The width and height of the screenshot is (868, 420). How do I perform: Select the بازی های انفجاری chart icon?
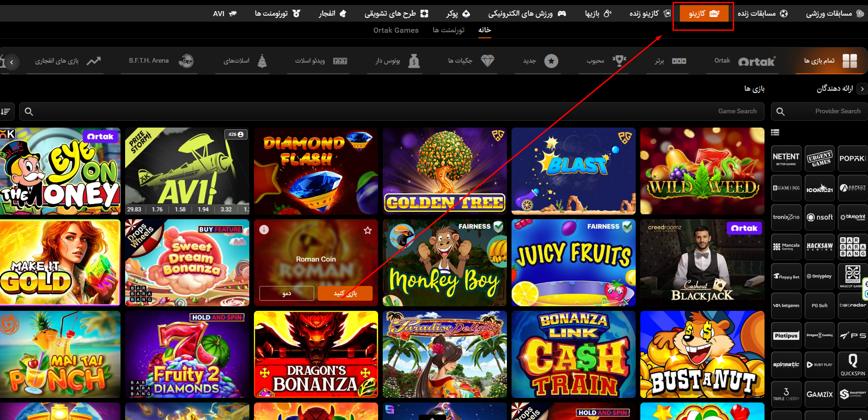point(93,61)
